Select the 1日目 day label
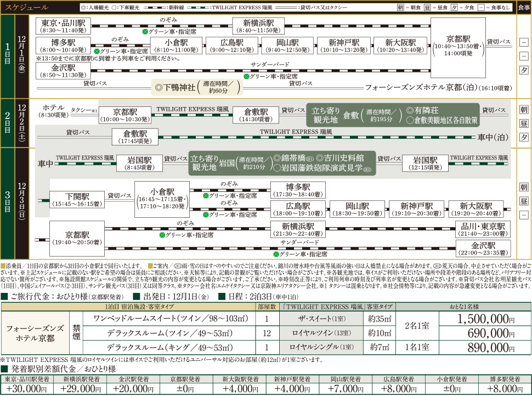 pos(7,56)
